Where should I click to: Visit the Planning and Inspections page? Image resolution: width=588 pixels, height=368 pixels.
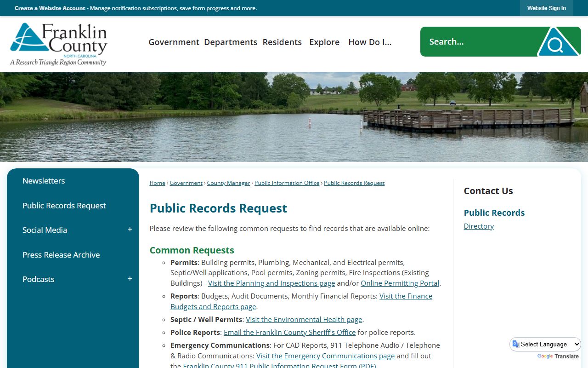coord(271,283)
